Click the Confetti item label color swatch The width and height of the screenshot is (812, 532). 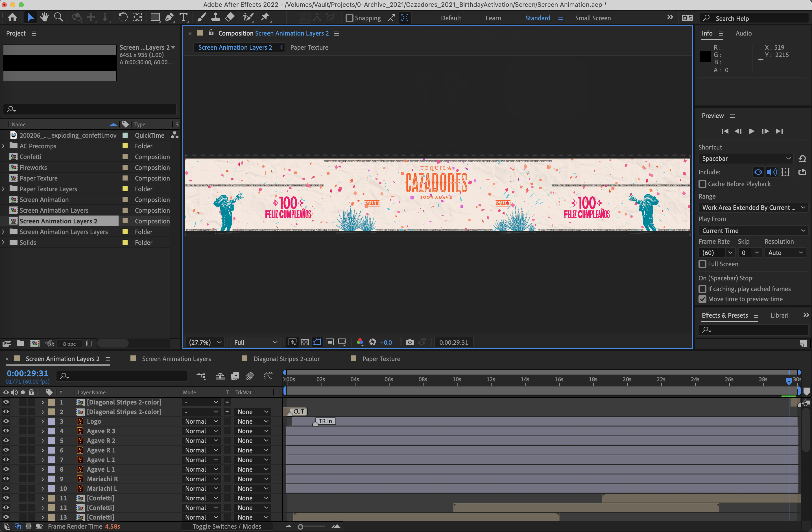point(125,157)
